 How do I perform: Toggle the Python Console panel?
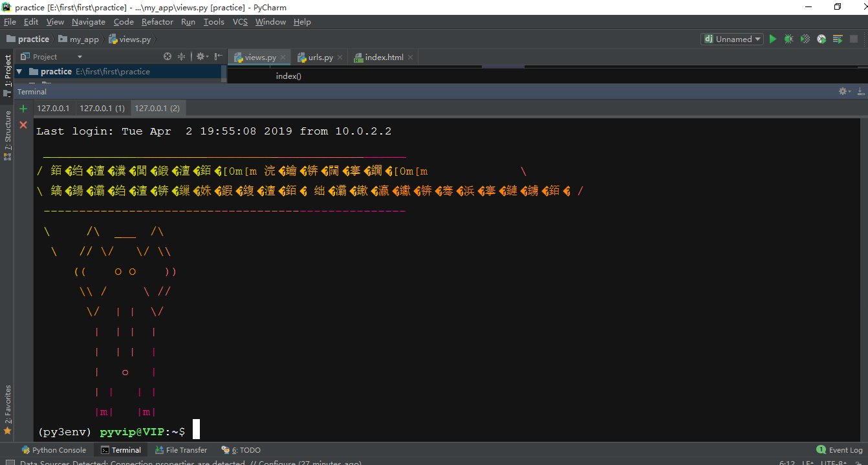[x=54, y=449]
